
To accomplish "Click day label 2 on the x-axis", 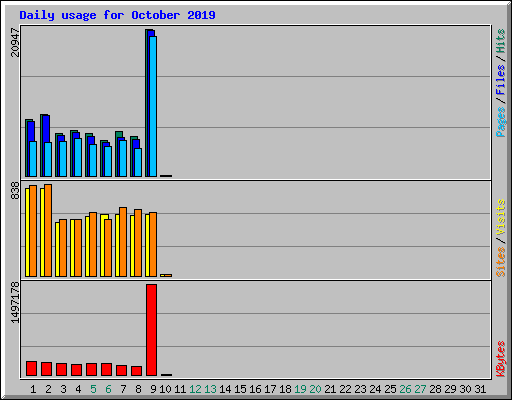I will [48, 389].
